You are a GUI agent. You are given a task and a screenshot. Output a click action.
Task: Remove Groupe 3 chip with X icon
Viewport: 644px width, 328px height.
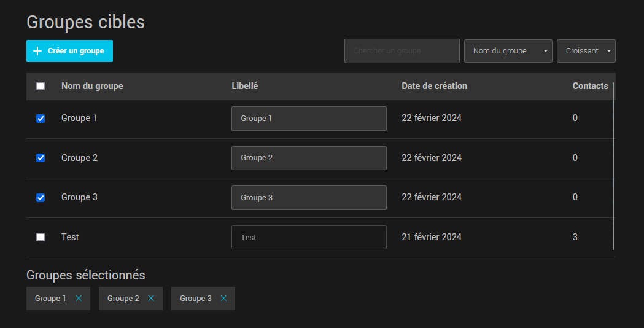pos(223,299)
